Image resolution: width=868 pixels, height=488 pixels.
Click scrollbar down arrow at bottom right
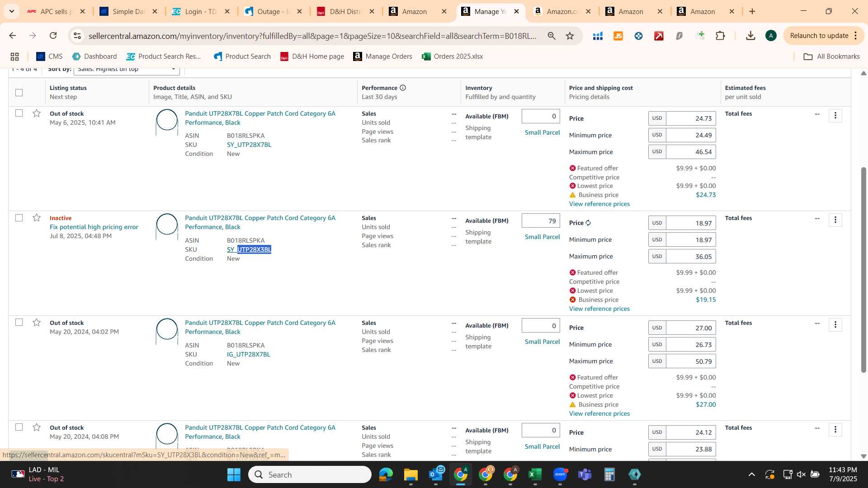click(x=863, y=456)
